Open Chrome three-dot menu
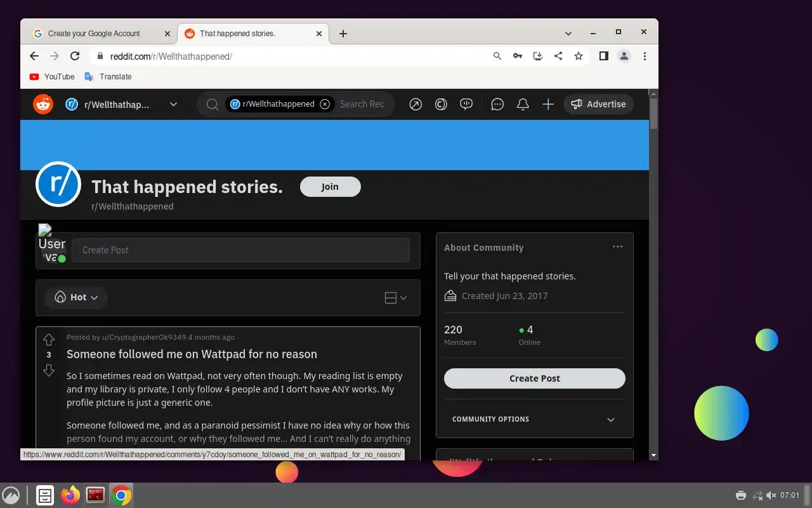 coord(645,56)
